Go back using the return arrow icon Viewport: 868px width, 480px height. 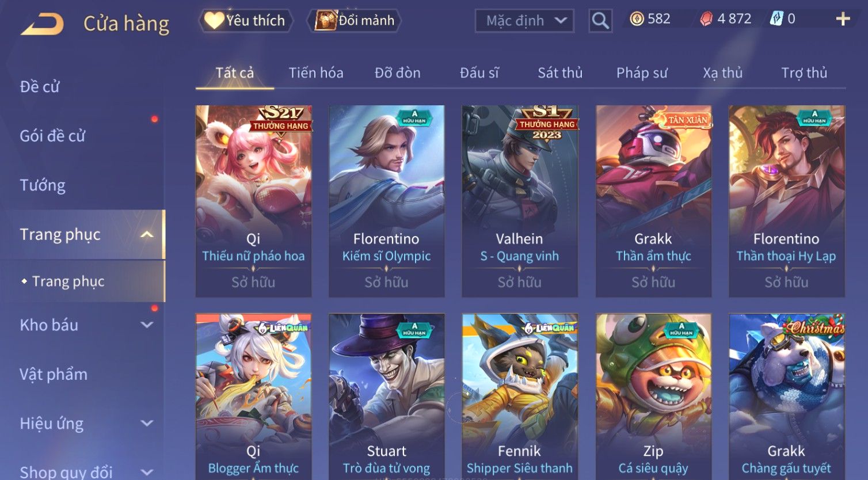point(42,24)
